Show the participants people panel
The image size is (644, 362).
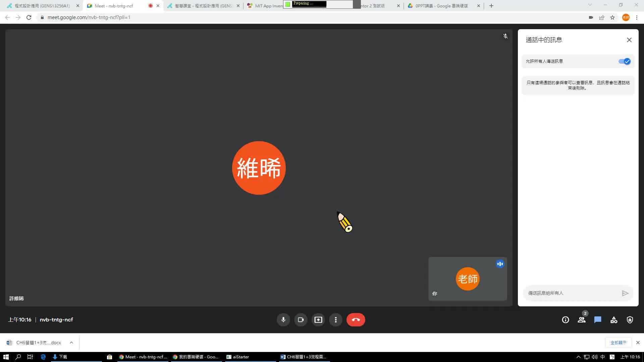click(582, 320)
